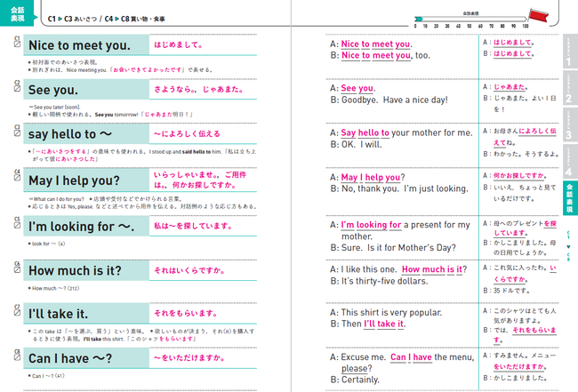This screenshot has height=392, width=578.
Task: Select the heading "say hello to ～"
Action: coord(70,134)
